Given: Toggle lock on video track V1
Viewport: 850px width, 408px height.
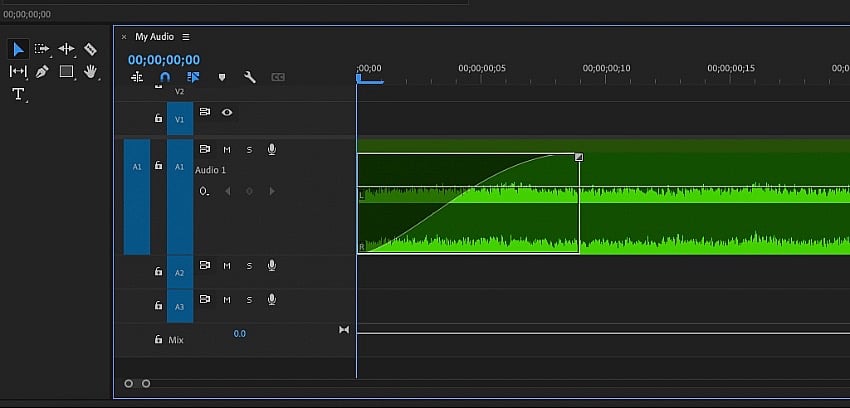Looking at the screenshot, I should pyautogui.click(x=158, y=118).
